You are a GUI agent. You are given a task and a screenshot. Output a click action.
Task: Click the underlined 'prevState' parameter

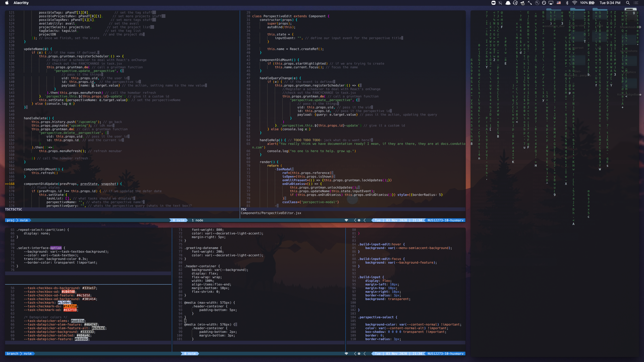tap(89, 184)
